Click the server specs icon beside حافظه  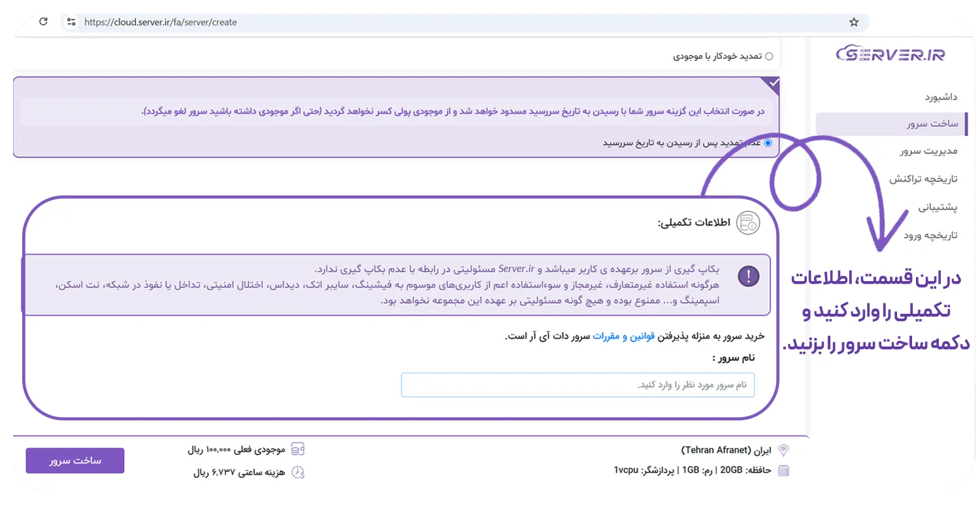[x=783, y=471]
